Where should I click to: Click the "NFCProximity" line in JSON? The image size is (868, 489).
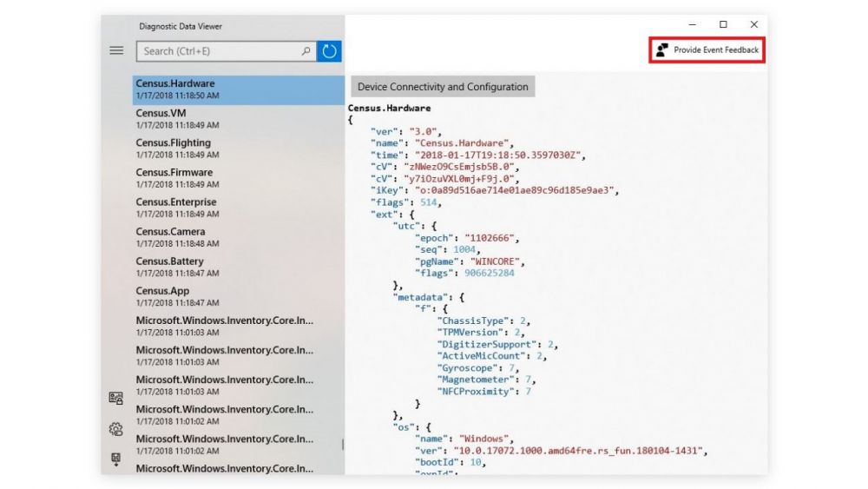(x=483, y=392)
